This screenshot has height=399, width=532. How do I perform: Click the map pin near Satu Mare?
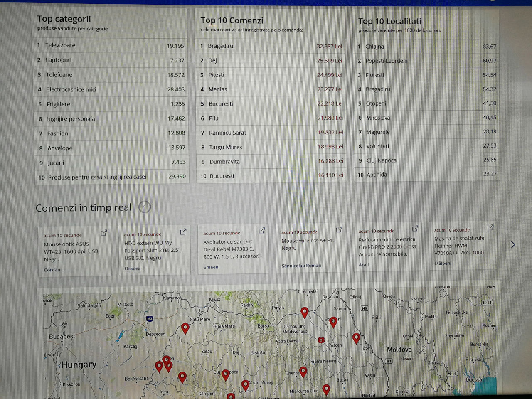coord(185,328)
